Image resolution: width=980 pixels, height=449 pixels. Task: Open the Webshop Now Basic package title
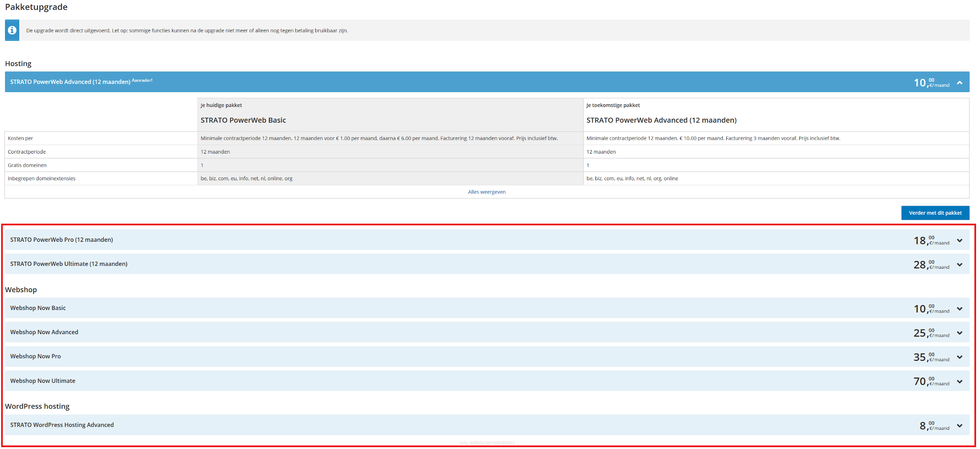click(38, 308)
